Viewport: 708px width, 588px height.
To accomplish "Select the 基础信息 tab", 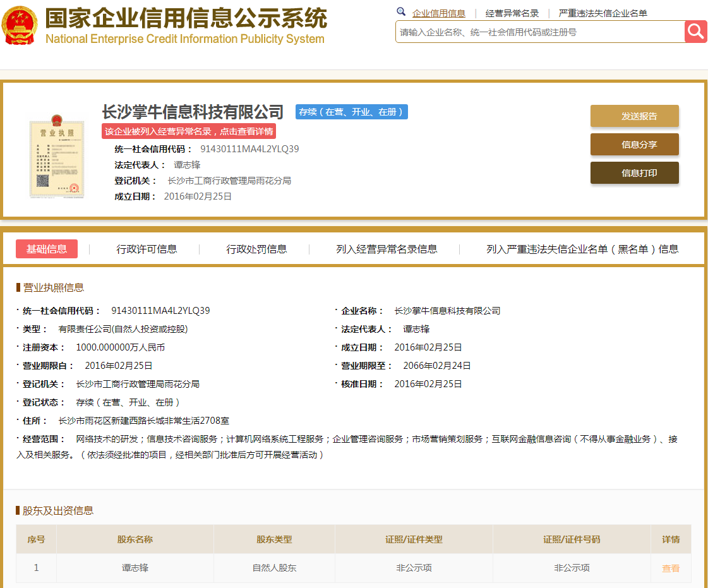I will (45, 249).
